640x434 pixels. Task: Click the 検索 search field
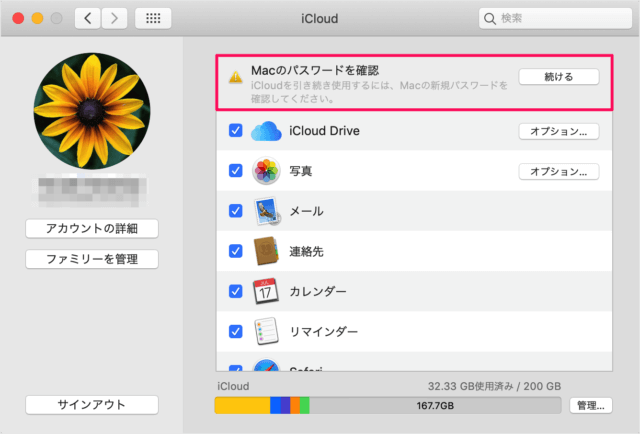pyautogui.click(x=556, y=18)
